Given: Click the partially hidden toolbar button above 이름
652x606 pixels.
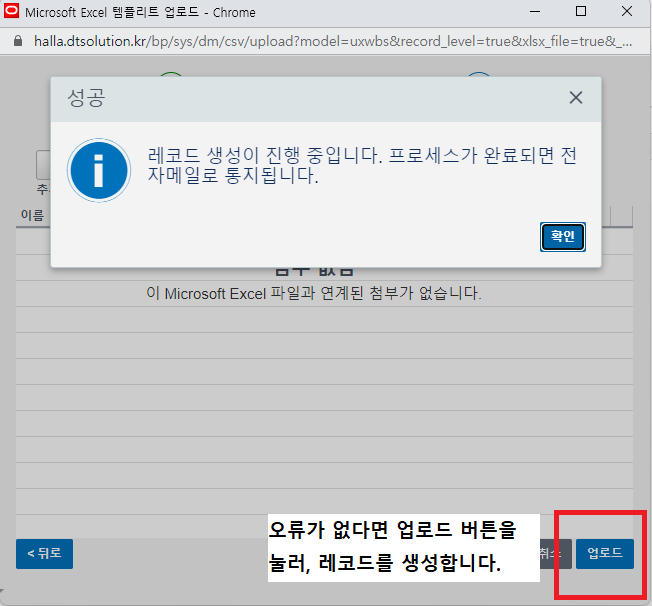Looking at the screenshot, I should (x=43, y=165).
